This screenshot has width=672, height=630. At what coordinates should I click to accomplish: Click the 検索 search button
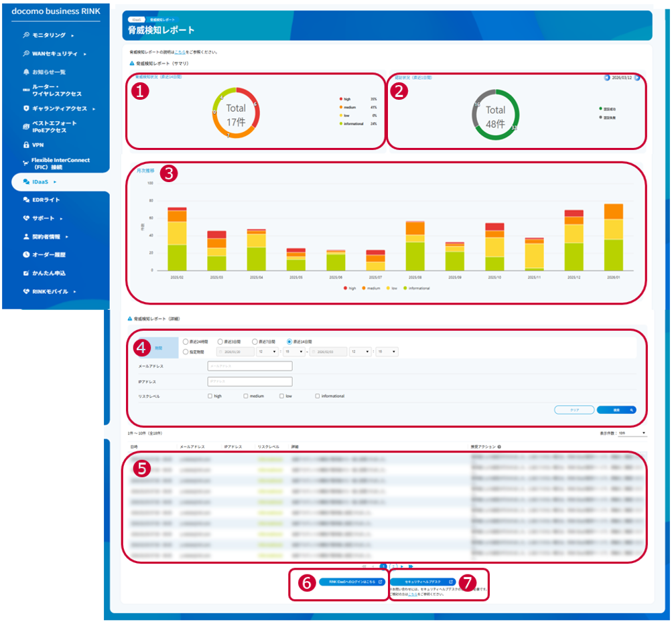pyautogui.click(x=616, y=410)
